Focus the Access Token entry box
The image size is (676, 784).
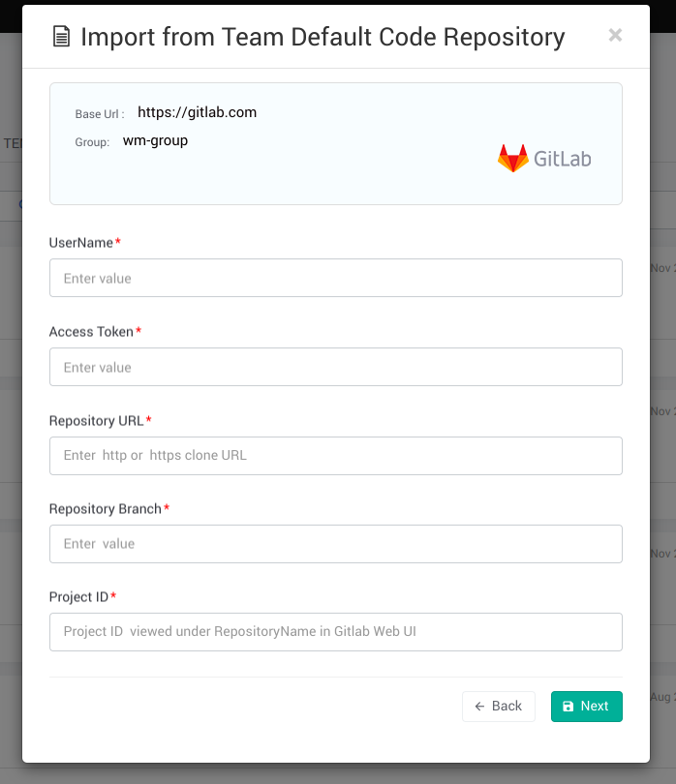[x=335, y=367]
